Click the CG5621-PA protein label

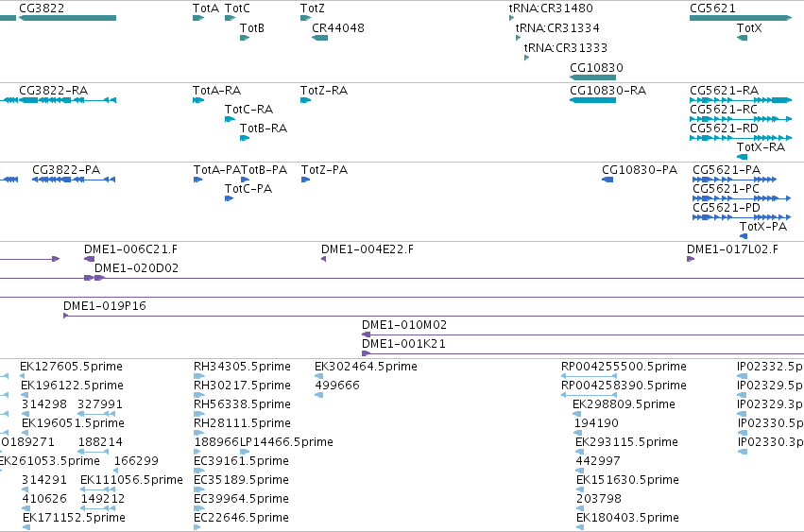727,170
